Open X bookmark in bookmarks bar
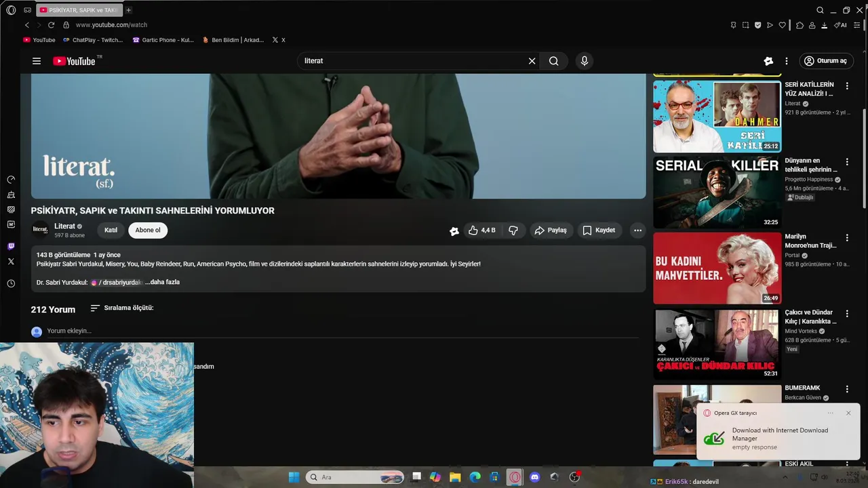The height and width of the screenshot is (488, 868). click(x=279, y=40)
